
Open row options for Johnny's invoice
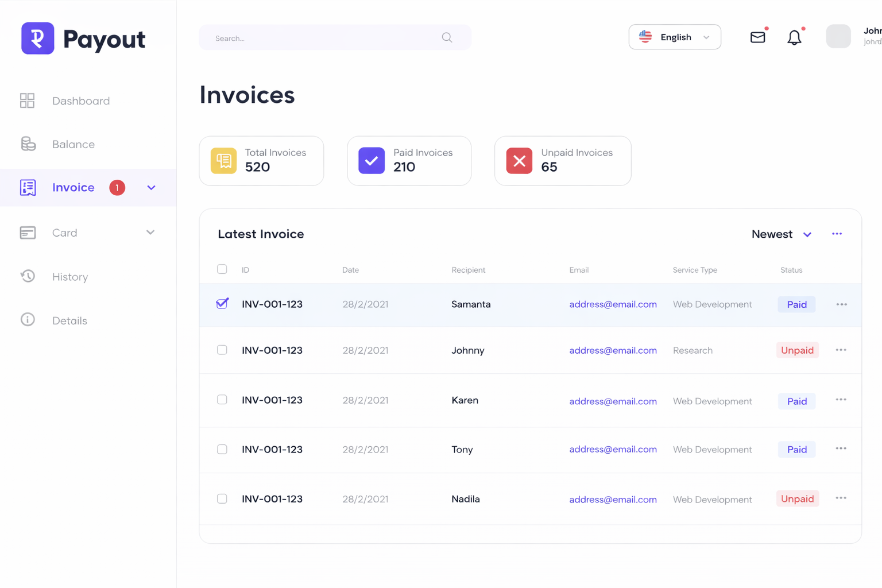[x=841, y=350]
